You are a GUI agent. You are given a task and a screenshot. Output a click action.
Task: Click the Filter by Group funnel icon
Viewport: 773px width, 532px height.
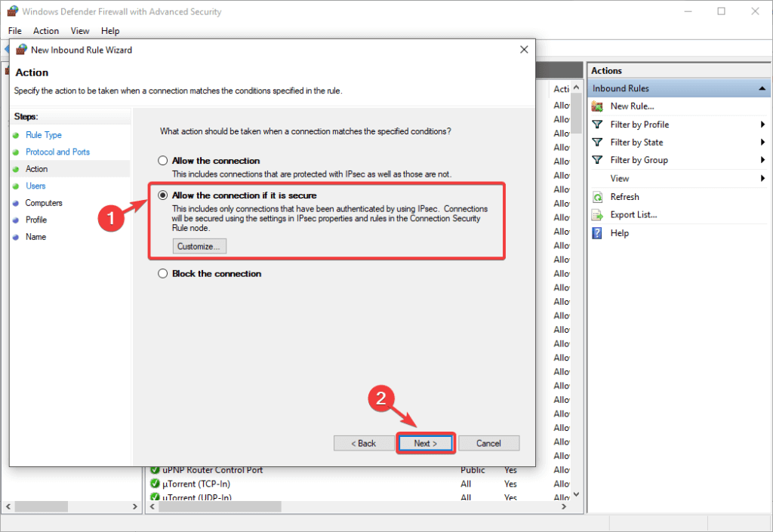(597, 160)
